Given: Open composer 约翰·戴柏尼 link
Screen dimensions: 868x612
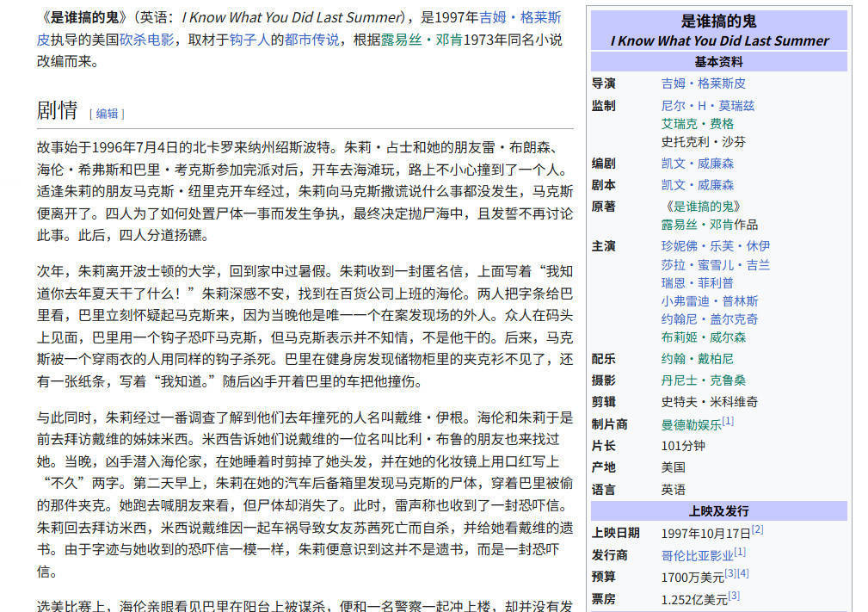Looking at the screenshot, I should click(697, 359).
